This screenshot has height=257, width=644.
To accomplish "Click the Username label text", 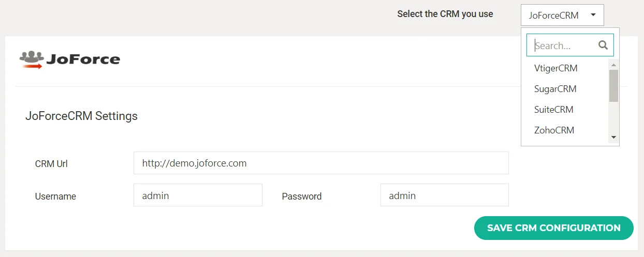I will pyautogui.click(x=55, y=196).
